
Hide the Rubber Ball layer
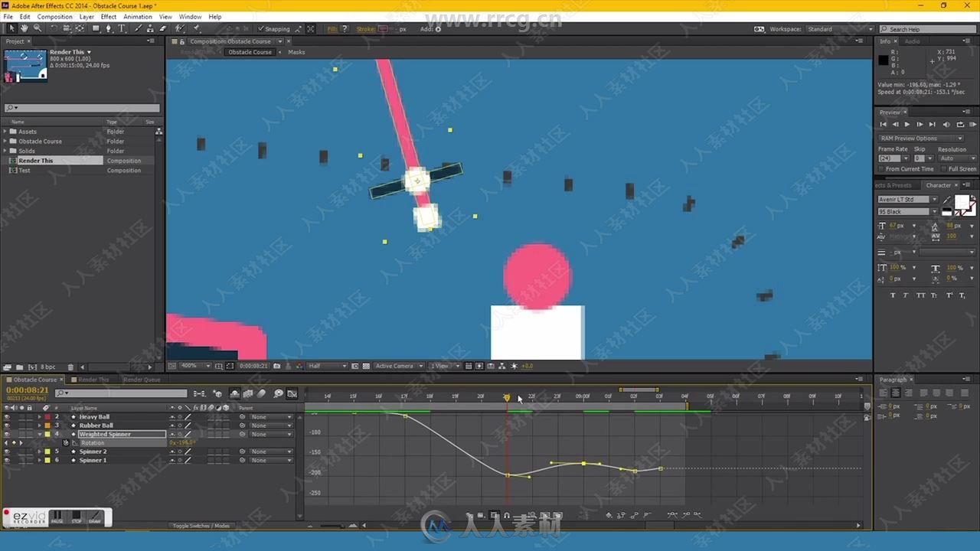pos(7,425)
